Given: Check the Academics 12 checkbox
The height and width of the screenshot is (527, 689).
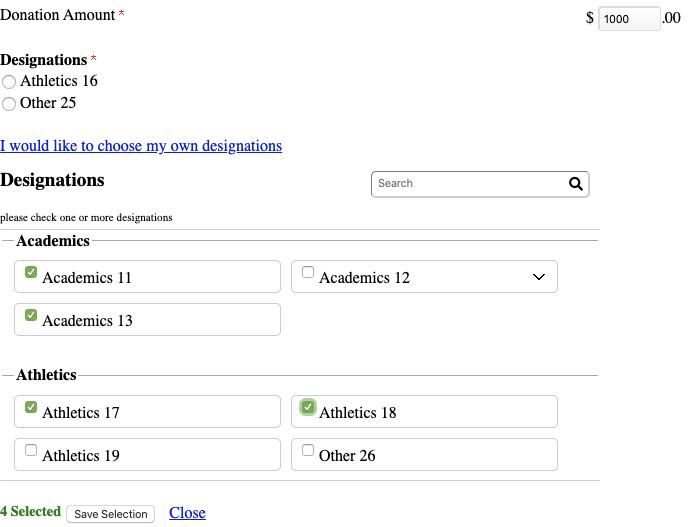Looking at the screenshot, I should [308, 272].
